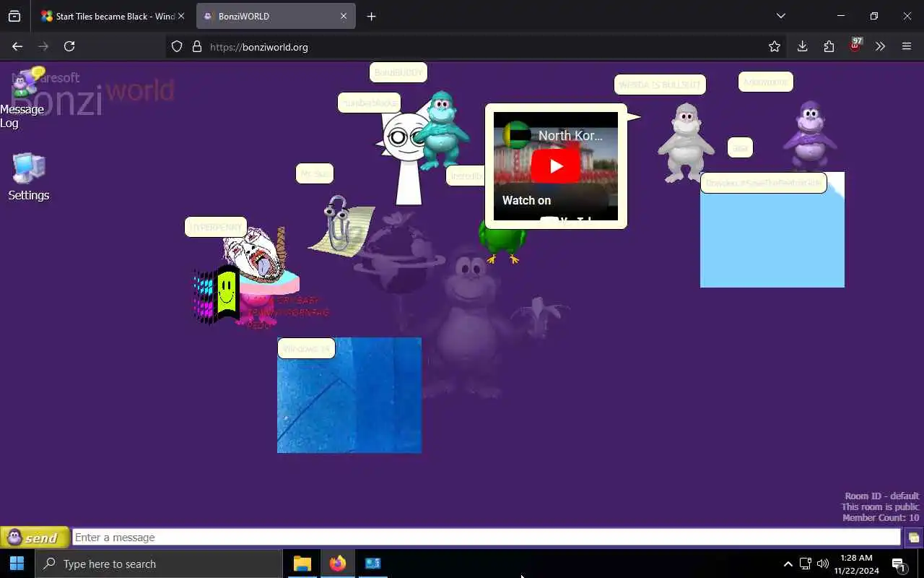The height and width of the screenshot is (578, 924).
Task: Click the Firefox taskbar icon
Action: (337, 564)
